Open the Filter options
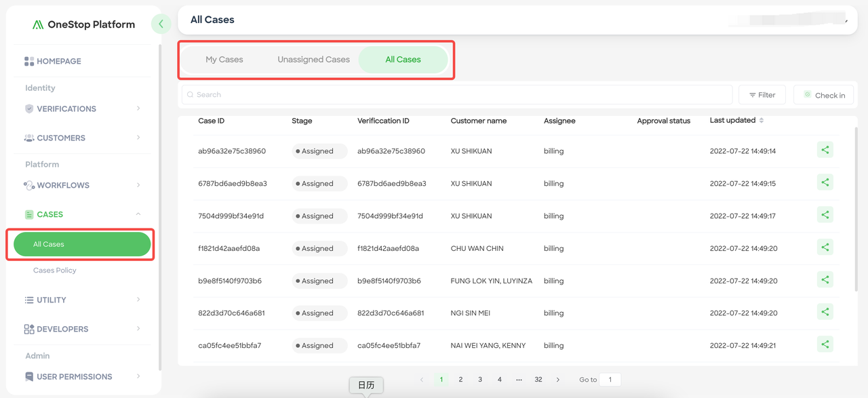 (762, 94)
